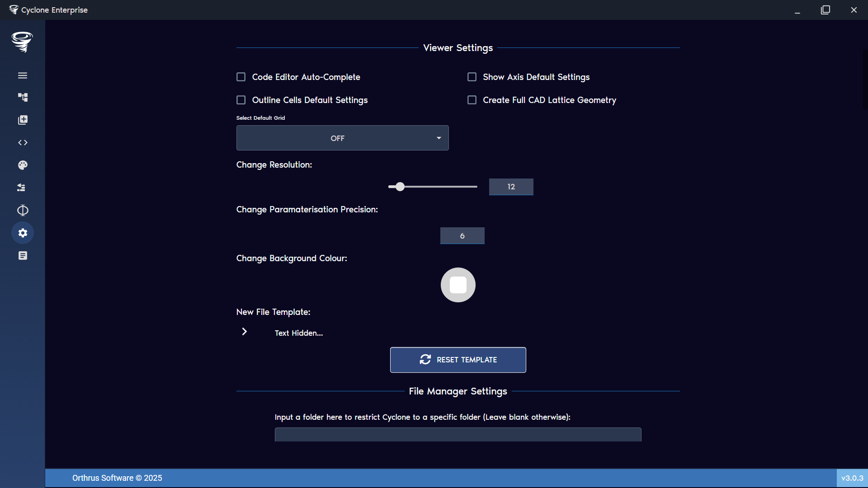Image resolution: width=868 pixels, height=488 pixels.
Task: Check Outline Cells Default Settings
Action: point(241,100)
